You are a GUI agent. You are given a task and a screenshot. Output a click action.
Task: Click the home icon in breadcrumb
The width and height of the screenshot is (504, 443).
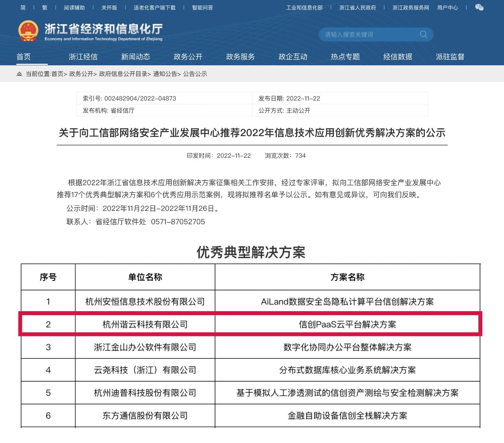(19, 74)
